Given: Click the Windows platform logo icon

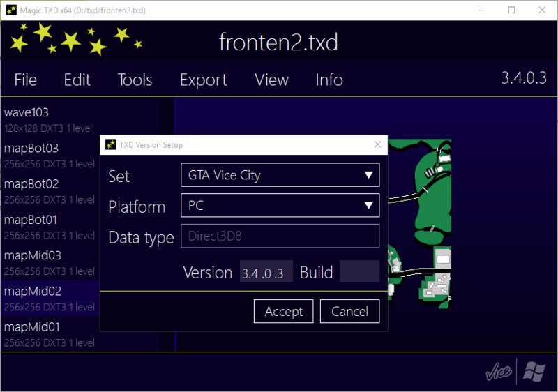Looking at the screenshot, I should (x=534, y=372).
